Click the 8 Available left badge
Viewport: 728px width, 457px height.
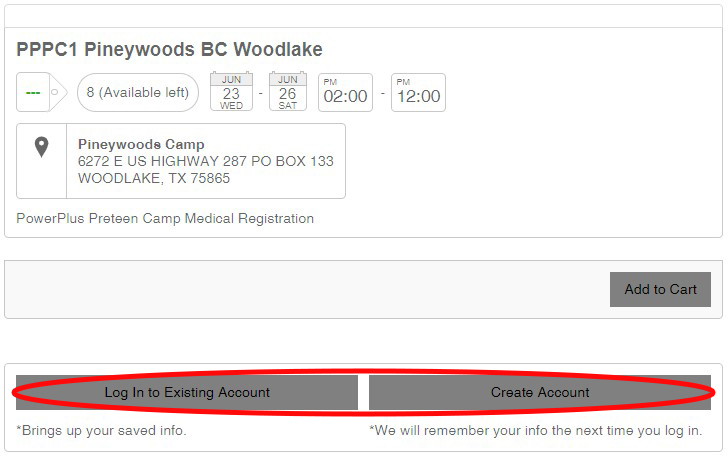(138, 92)
